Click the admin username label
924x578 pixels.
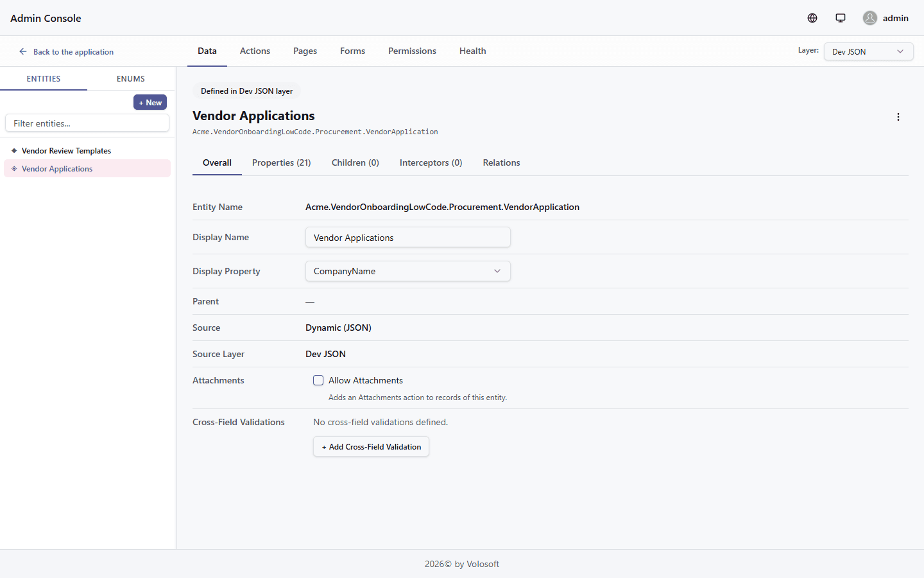[895, 18]
